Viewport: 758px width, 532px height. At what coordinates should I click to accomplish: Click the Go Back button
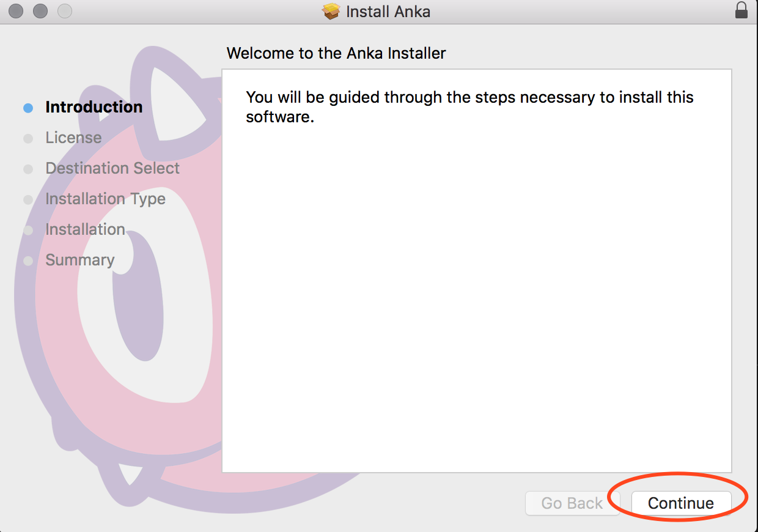(572, 503)
